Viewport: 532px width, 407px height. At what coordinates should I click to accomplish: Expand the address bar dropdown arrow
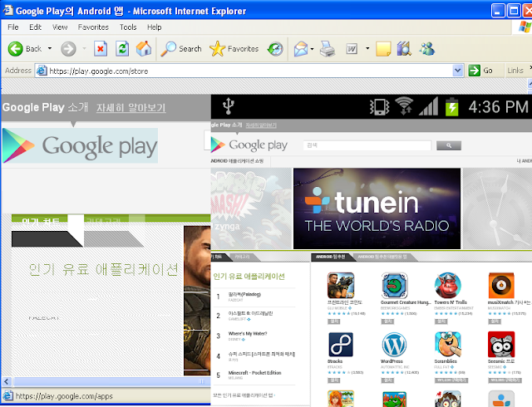458,71
